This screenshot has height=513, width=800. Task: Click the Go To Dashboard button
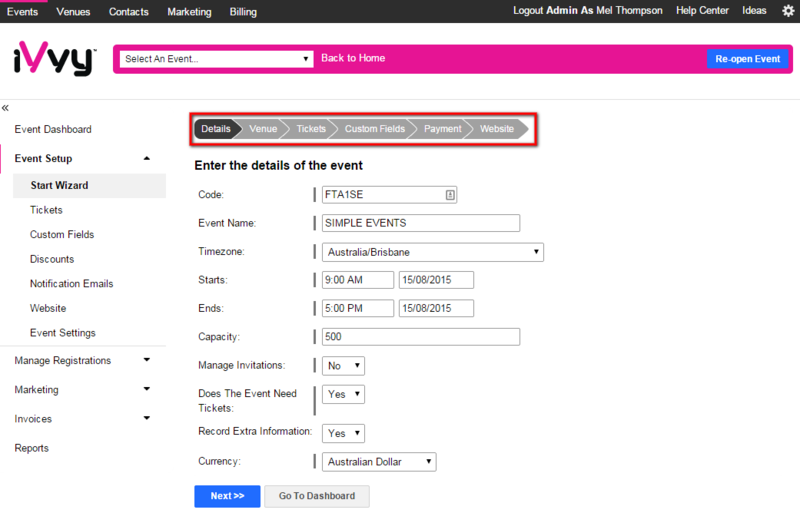[317, 496]
